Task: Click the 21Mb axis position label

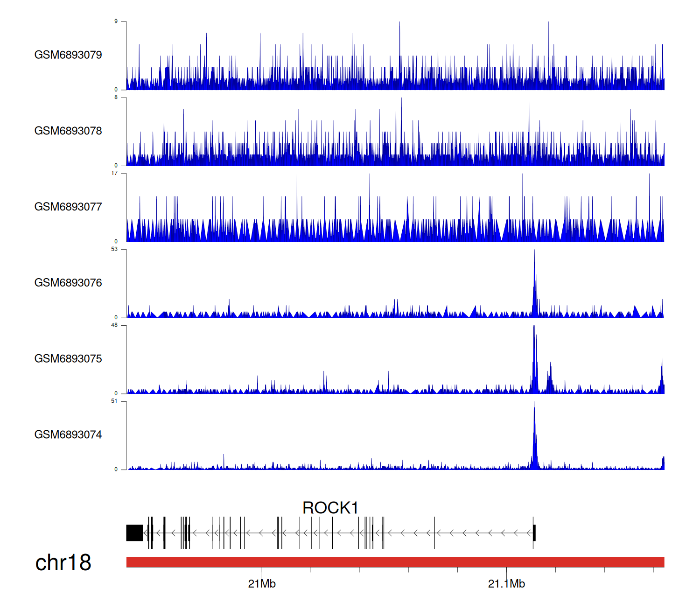Action: (262, 584)
